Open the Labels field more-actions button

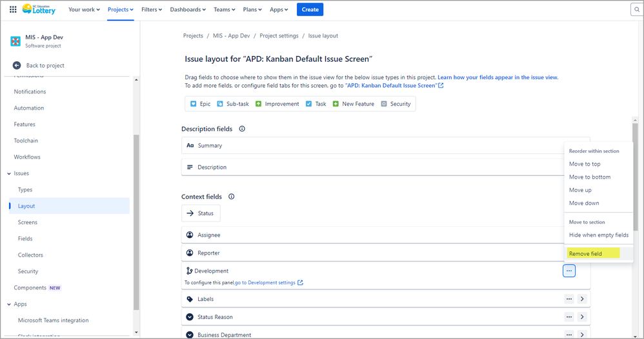(x=569, y=299)
